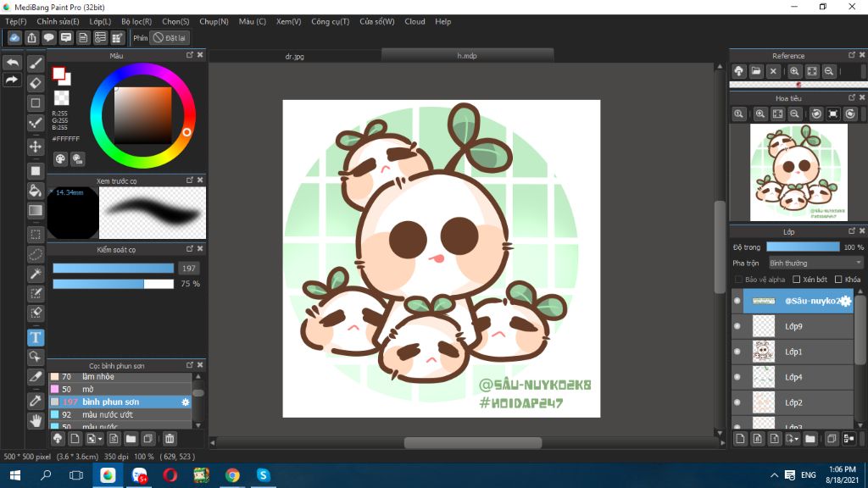The image size is (868, 488).
Task: Hide the Lớp1 layer
Action: (x=737, y=352)
